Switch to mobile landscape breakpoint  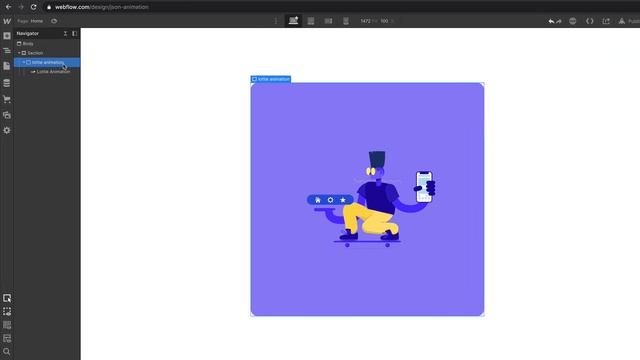[328, 21]
